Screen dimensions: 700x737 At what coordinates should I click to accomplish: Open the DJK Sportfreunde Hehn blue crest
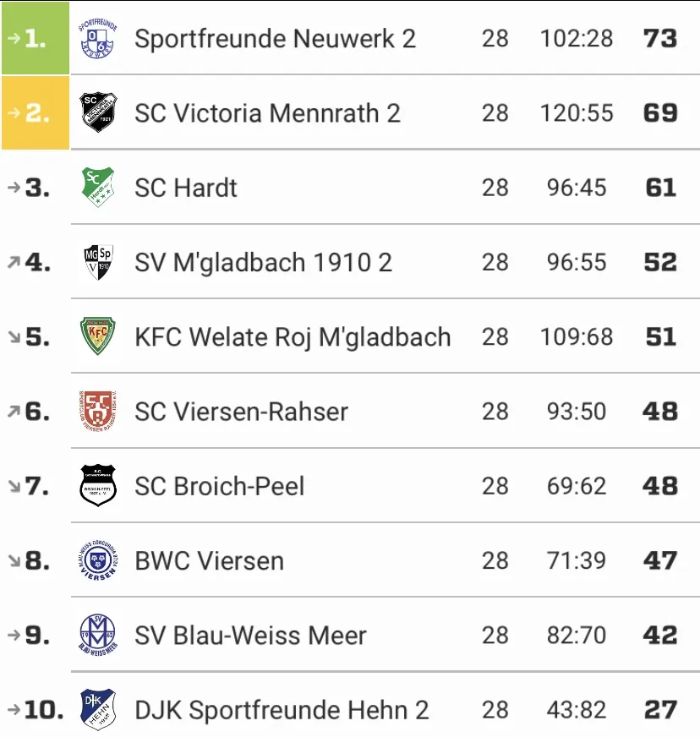(x=98, y=709)
